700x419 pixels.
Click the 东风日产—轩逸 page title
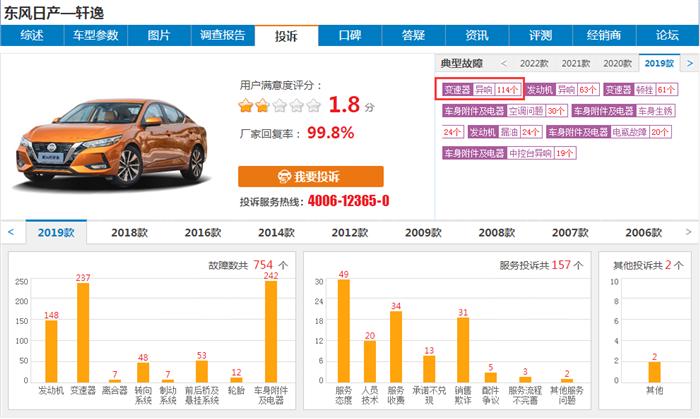tap(54, 13)
